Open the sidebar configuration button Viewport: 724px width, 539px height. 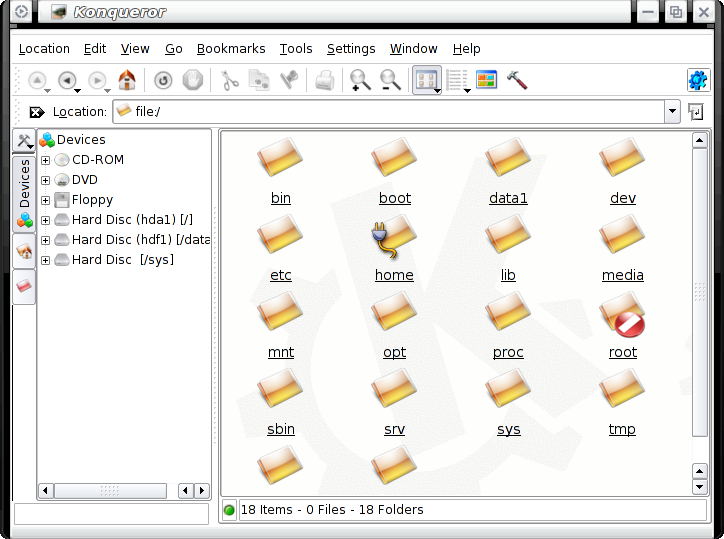click(24, 140)
